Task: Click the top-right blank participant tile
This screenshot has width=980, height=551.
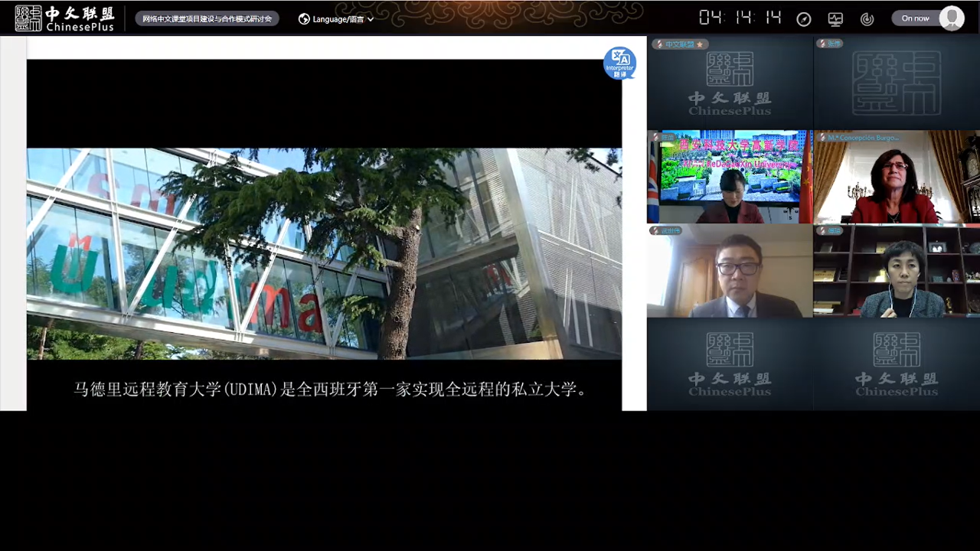Action: point(896,83)
